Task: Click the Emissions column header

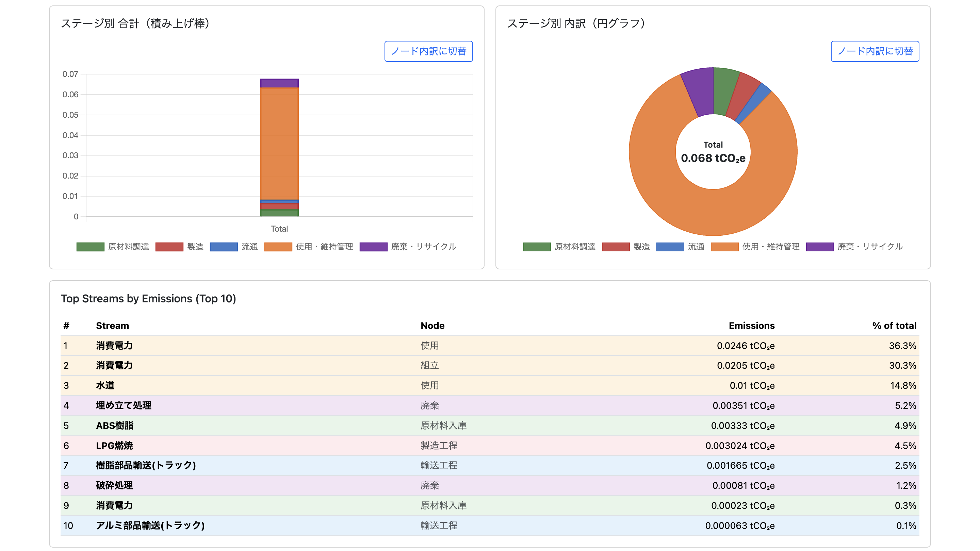Action: (751, 325)
